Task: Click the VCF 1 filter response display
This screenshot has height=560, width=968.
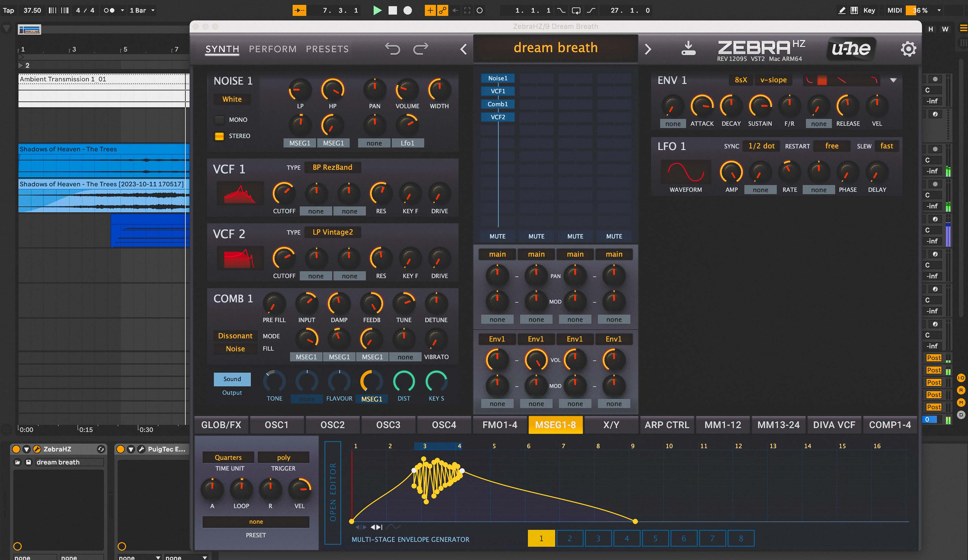Action: click(240, 193)
